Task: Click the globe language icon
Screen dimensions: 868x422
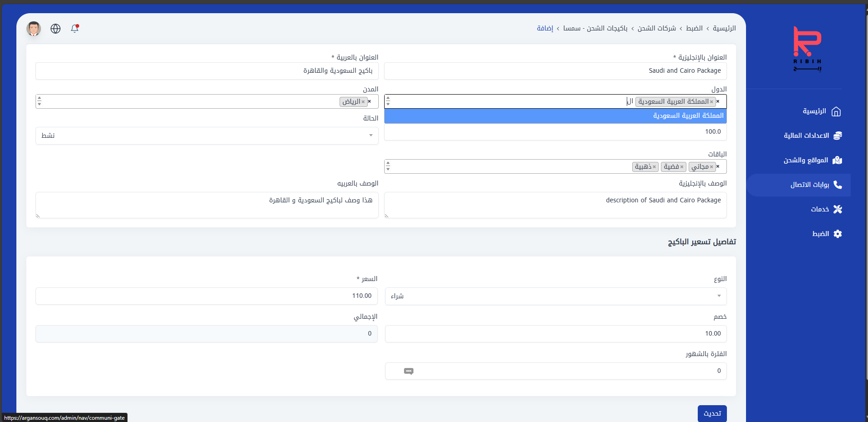Action: point(56,29)
